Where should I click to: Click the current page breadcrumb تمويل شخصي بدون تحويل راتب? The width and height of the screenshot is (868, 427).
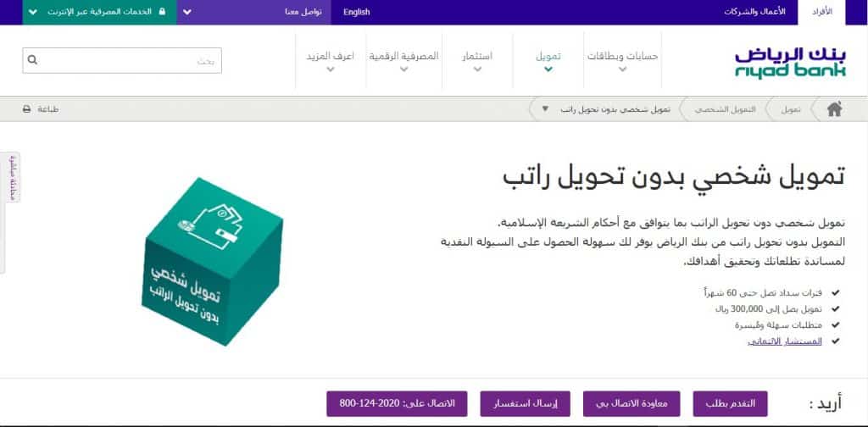pyautogui.click(x=615, y=109)
